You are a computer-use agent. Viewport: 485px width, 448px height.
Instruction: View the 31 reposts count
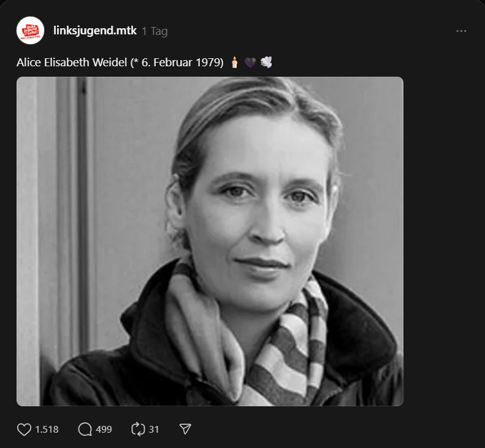point(154,430)
